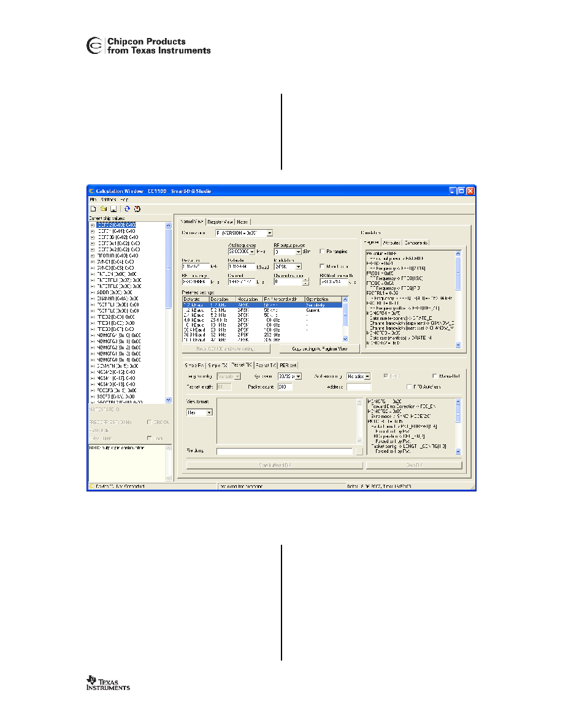Open the Address config dropdown
This screenshot has width=563, height=728.
[x=367, y=376]
